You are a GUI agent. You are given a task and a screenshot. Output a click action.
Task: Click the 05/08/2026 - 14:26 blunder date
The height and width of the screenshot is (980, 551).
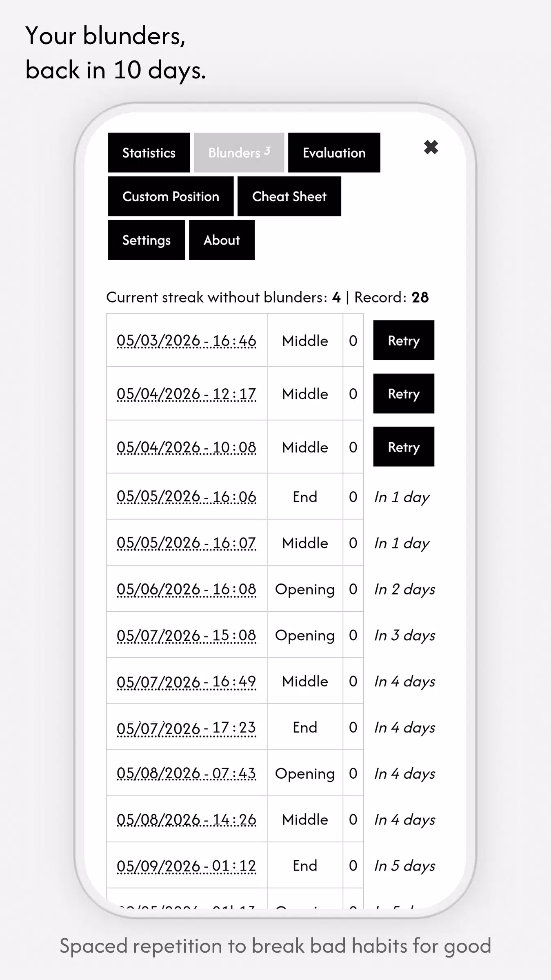pos(187,820)
